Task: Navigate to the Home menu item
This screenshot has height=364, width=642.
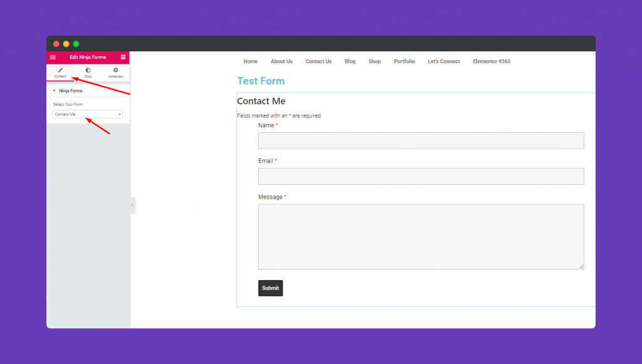Action: pos(250,61)
